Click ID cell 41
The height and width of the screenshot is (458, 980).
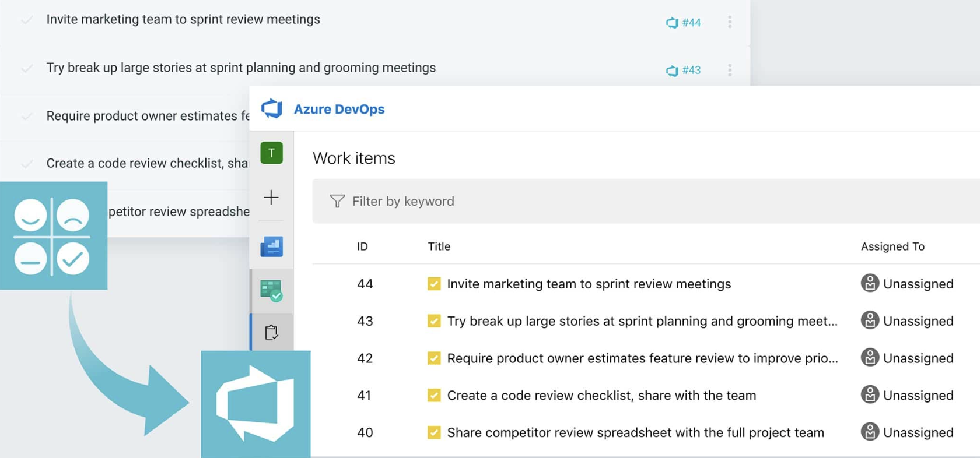[x=365, y=395]
